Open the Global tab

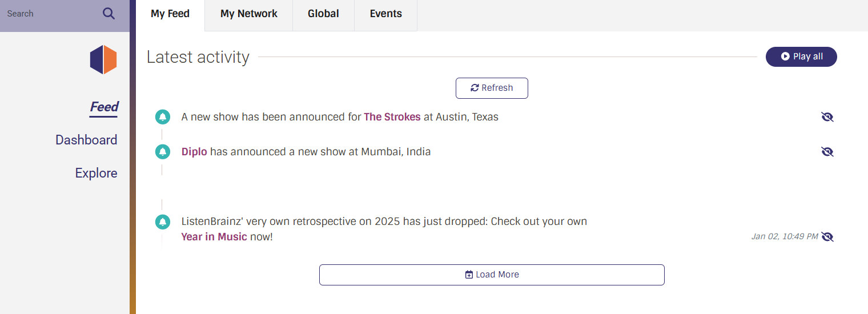click(323, 14)
